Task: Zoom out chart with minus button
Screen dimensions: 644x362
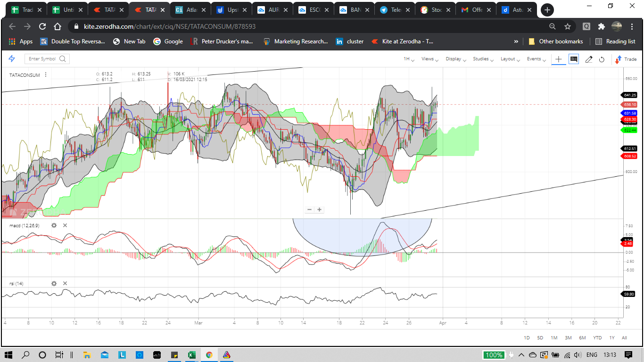Action: [309, 209]
